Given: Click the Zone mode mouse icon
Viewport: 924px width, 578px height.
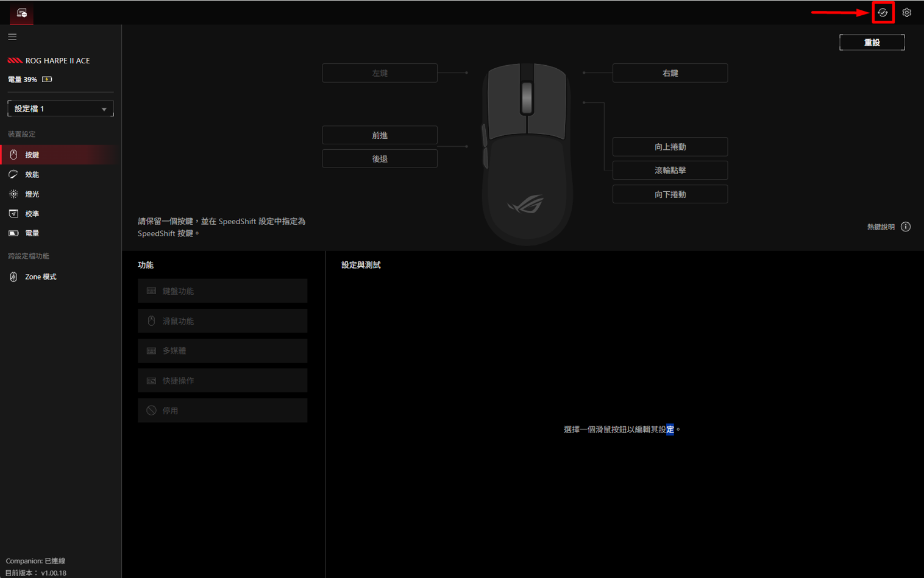Looking at the screenshot, I should tap(13, 277).
